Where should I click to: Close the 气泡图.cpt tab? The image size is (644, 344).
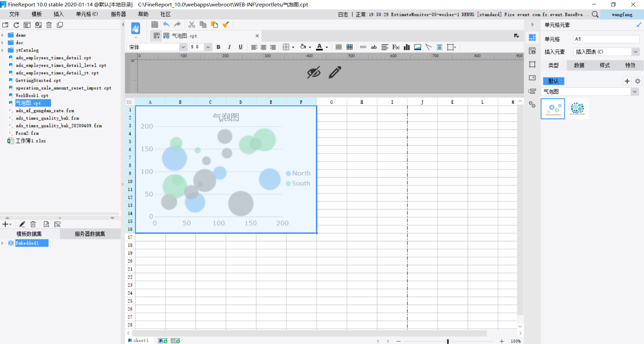(257, 36)
